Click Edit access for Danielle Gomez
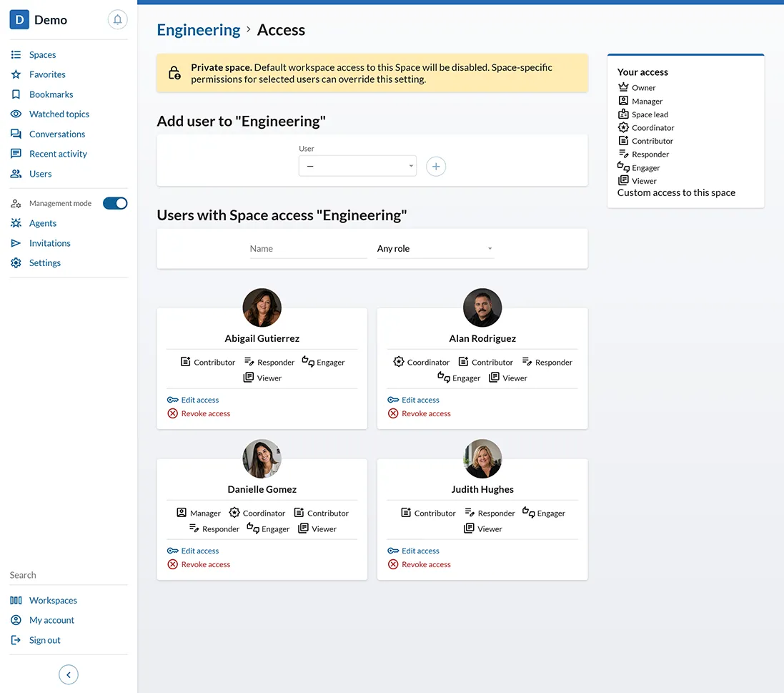Screen dimensions: 784x693 pos(200,551)
